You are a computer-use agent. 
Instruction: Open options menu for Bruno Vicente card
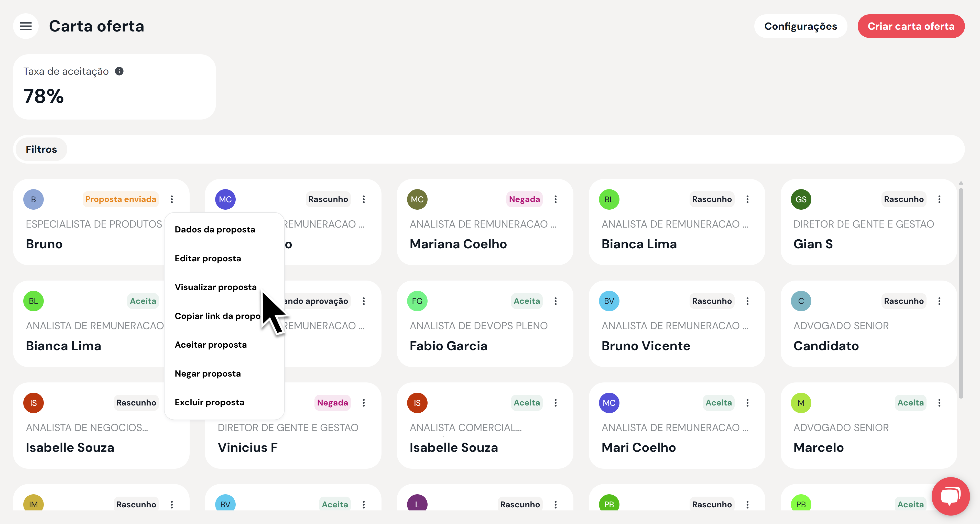tap(747, 301)
